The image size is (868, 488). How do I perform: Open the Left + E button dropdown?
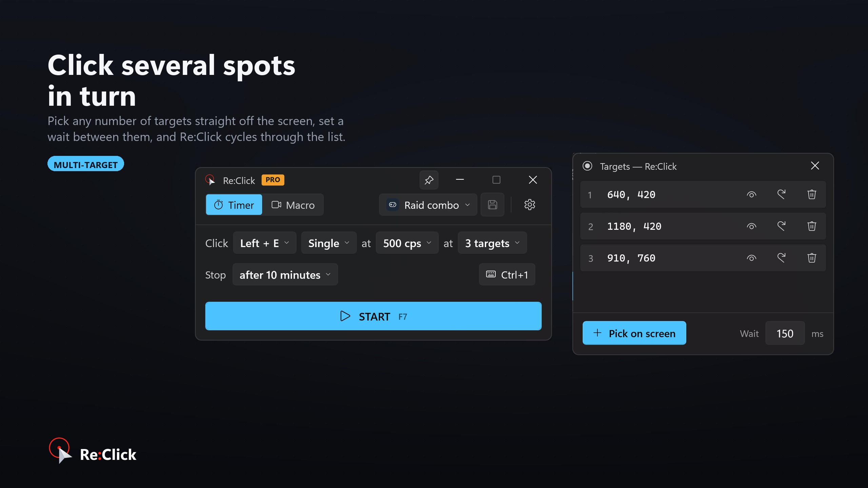[x=264, y=243]
